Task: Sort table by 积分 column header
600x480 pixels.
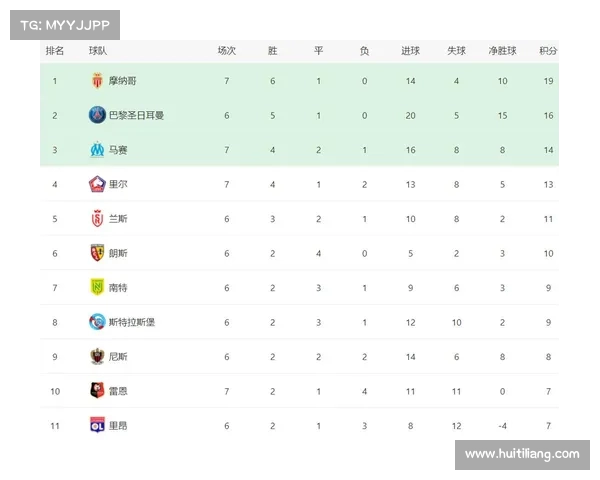Action: click(x=548, y=50)
